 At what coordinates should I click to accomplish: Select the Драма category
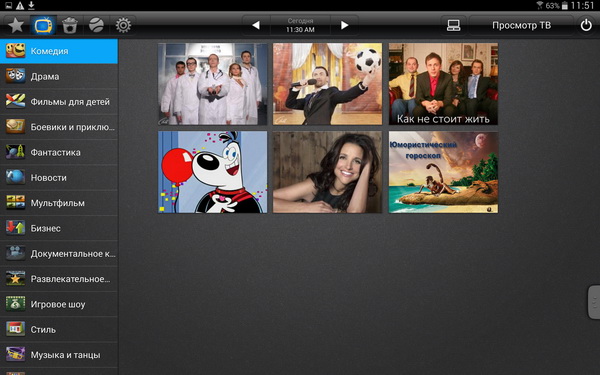[x=59, y=77]
